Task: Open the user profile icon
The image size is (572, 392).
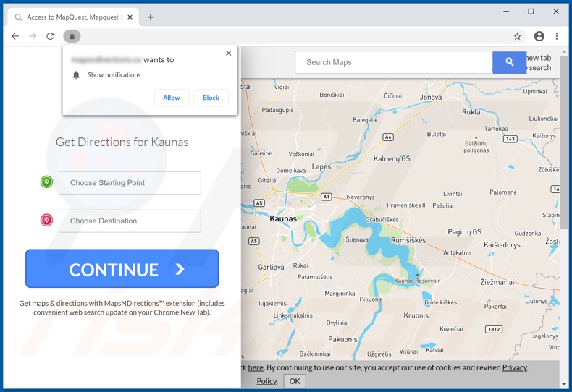Action: [539, 36]
